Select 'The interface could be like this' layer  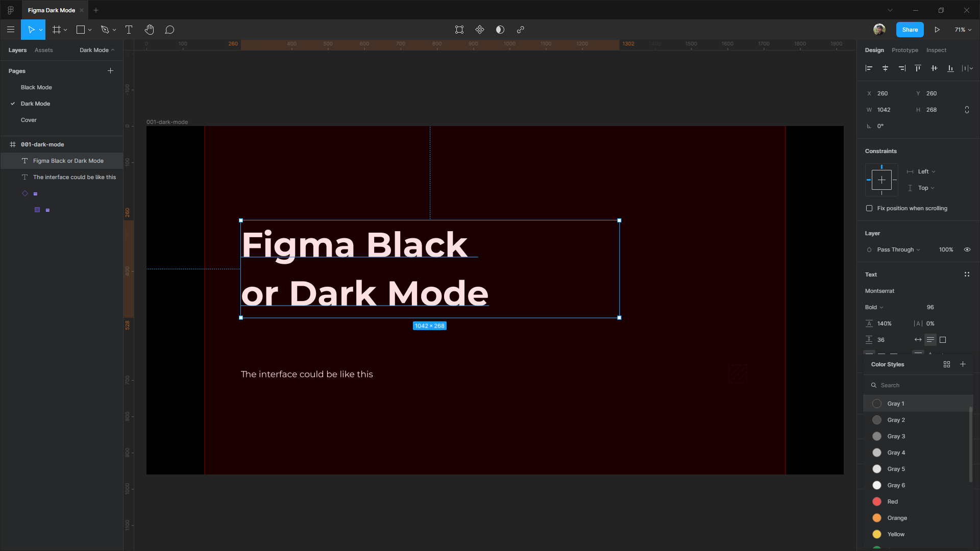point(61,177)
